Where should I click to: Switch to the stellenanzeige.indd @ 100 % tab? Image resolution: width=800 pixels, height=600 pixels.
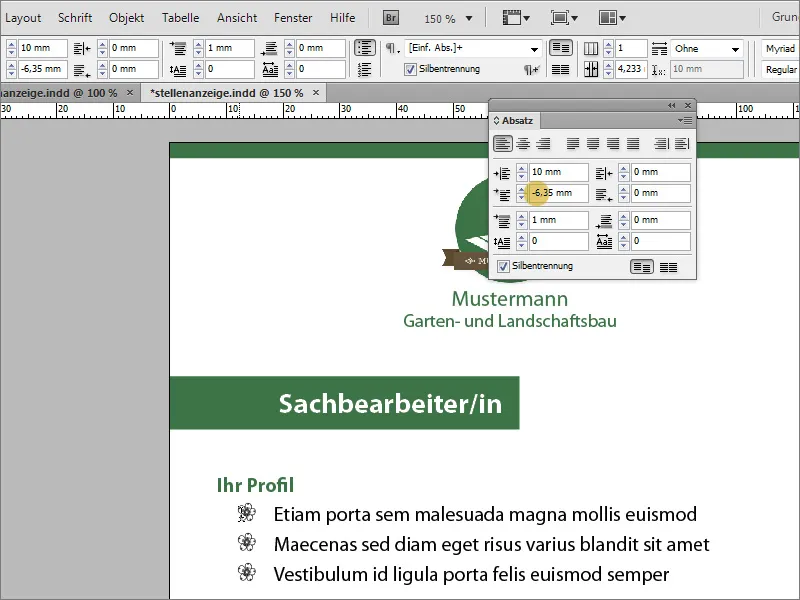click(60, 90)
